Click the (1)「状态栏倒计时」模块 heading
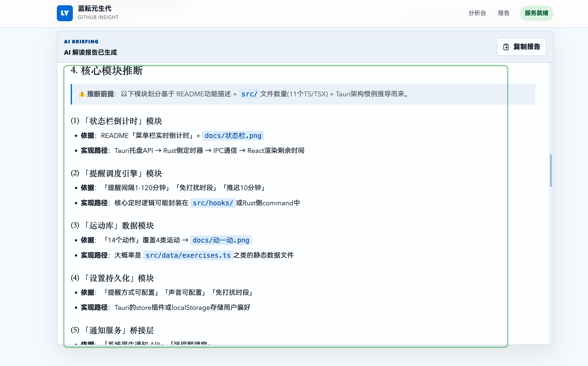Image resolution: width=588 pixels, height=366 pixels. [116, 121]
